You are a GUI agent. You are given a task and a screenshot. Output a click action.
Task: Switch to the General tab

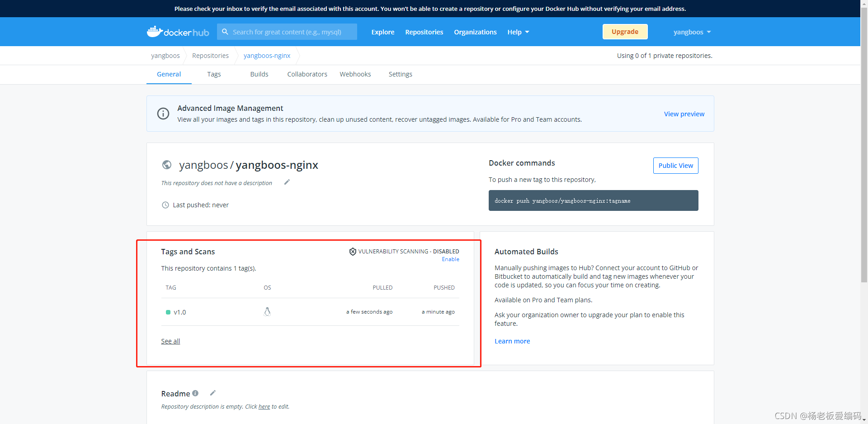pos(169,74)
